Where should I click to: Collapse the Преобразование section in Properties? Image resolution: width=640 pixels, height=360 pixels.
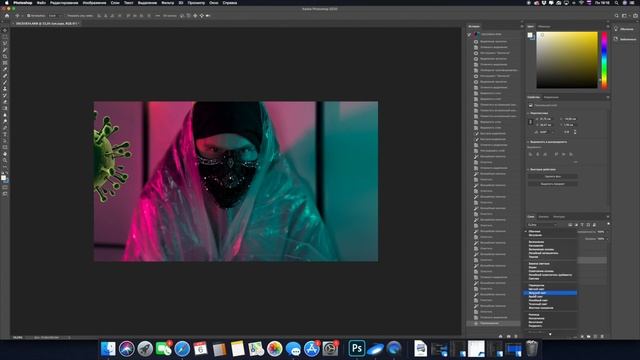coord(528,113)
